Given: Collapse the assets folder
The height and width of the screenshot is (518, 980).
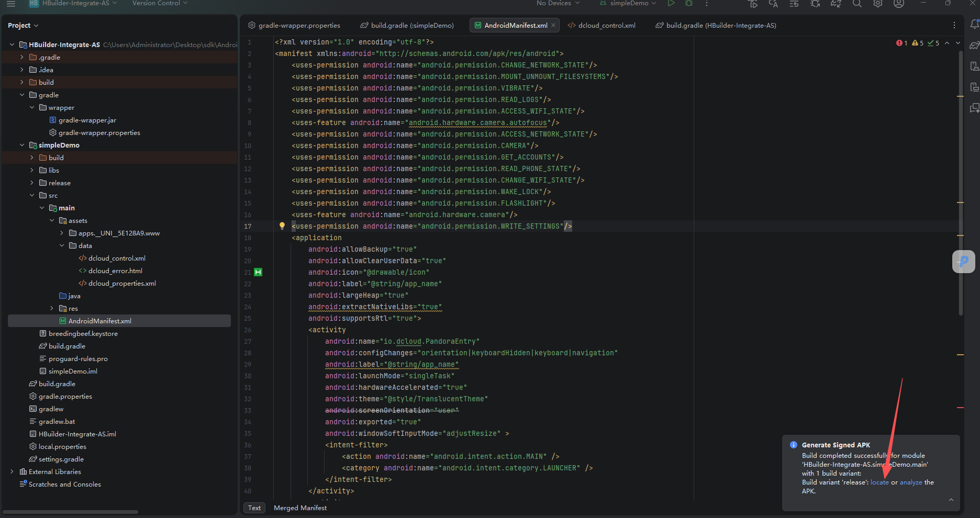Looking at the screenshot, I should tap(51, 220).
